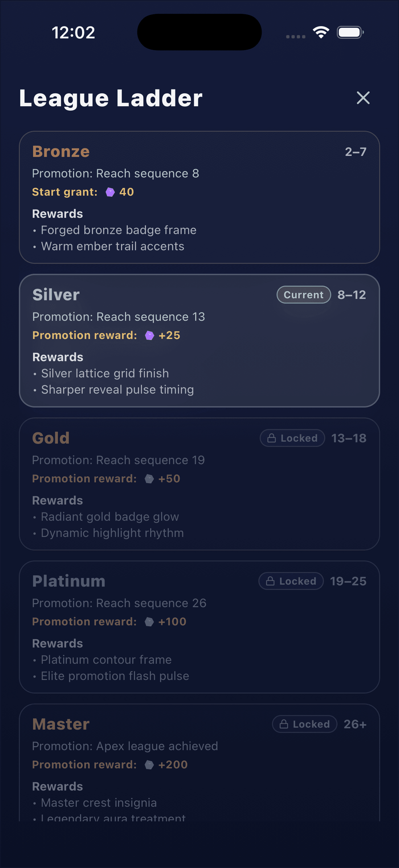Image resolution: width=399 pixels, height=868 pixels.
Task: Tap the Locked badge on the Gold card
Action: click(291, 438)
